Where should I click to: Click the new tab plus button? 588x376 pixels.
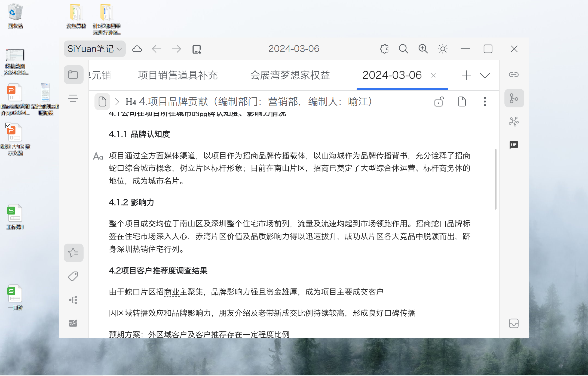tap(466, 75)
